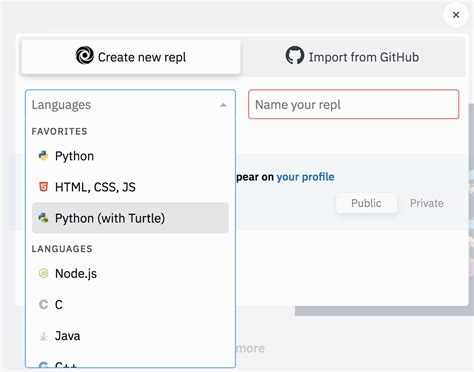Switch to Create new repl tab
Image resolution: width=474 pixels, height=372 pixels.
coord(131,57)
